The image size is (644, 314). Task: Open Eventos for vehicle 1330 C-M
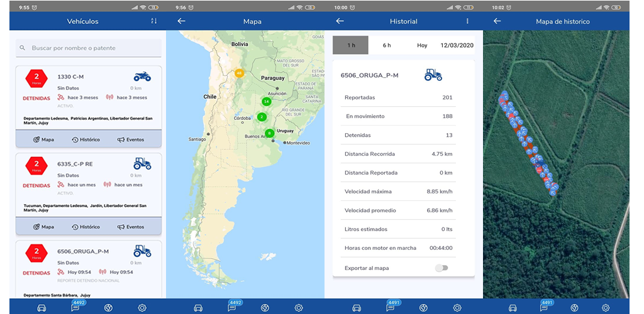tap(131, 139)
